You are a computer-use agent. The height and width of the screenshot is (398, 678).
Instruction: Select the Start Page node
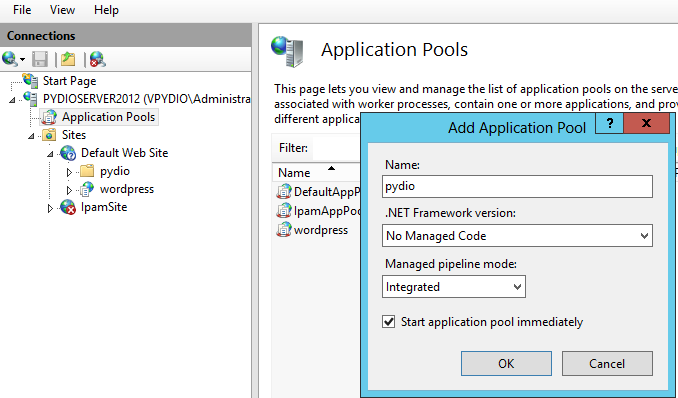tap(69, 81)
